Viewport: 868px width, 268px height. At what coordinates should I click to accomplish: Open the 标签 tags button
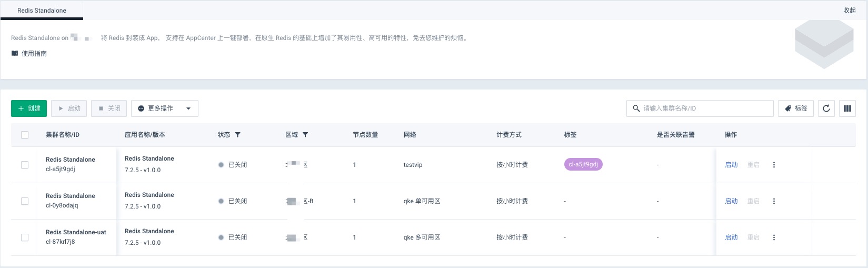pyautogui.click(x=796, y=108)
